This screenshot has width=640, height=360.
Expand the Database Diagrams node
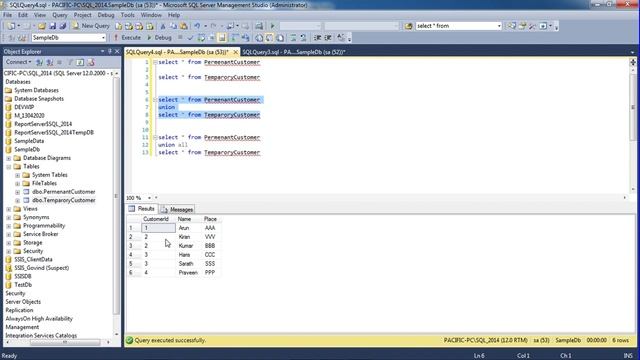9,158
